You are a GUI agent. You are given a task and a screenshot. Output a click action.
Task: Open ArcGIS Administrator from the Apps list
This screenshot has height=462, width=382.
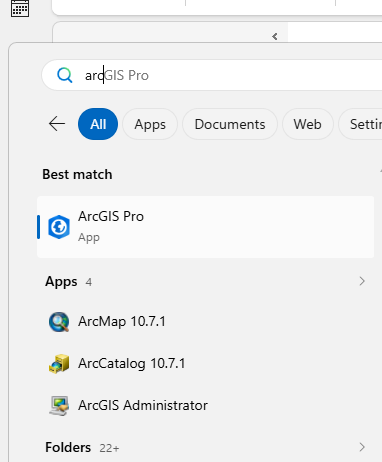128,405
